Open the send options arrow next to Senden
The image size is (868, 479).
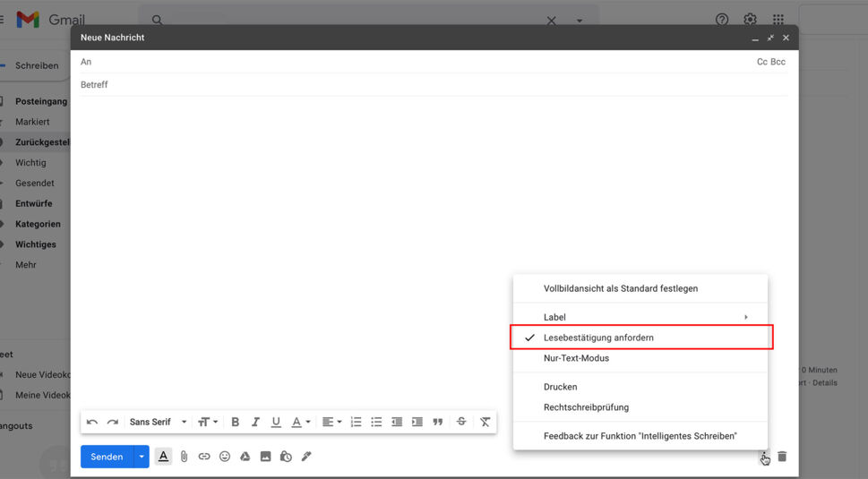coord(142,457)
